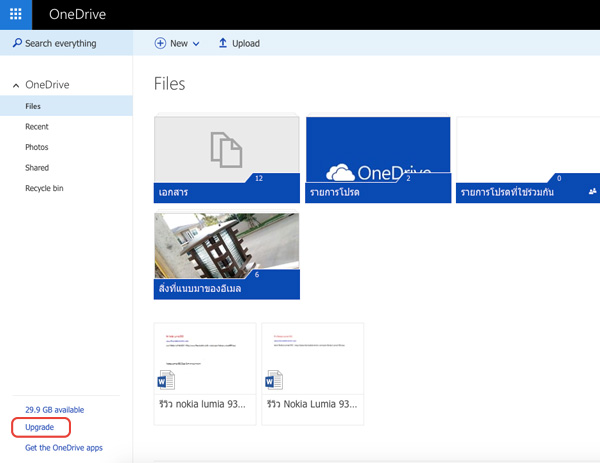
Task: Open Recycle bin in the sidebar
Action: pyautogui.click(x=44, y=188)
